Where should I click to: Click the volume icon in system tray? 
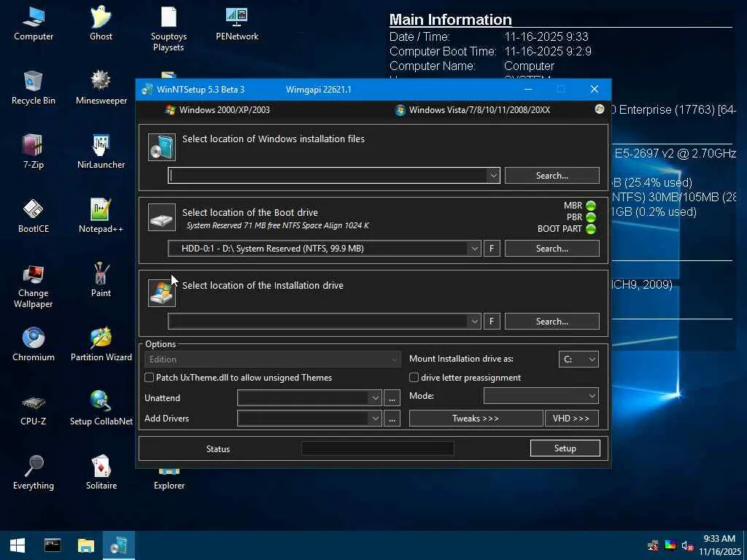[x=686, y=545]
